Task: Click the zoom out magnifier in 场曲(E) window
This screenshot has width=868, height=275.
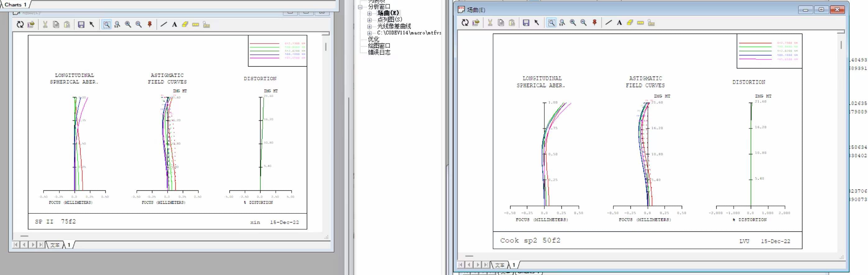Action: tap(583, 23)
